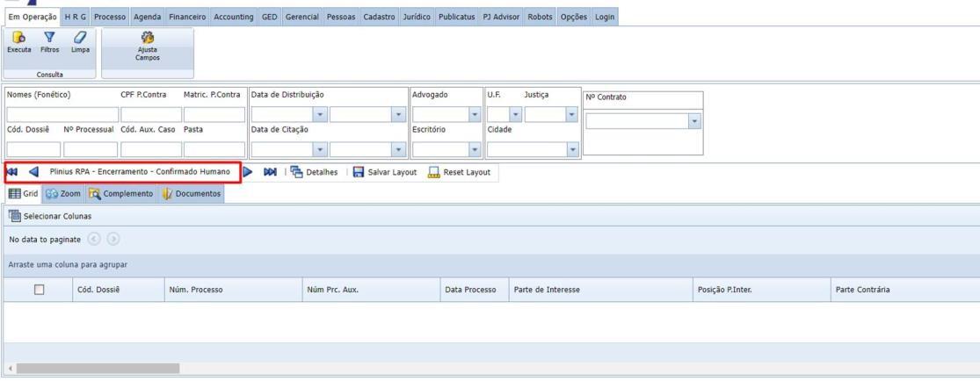Open the Processo menu tab
The image size is (980, 381).
pyautogui.click(x=110, y=18)
